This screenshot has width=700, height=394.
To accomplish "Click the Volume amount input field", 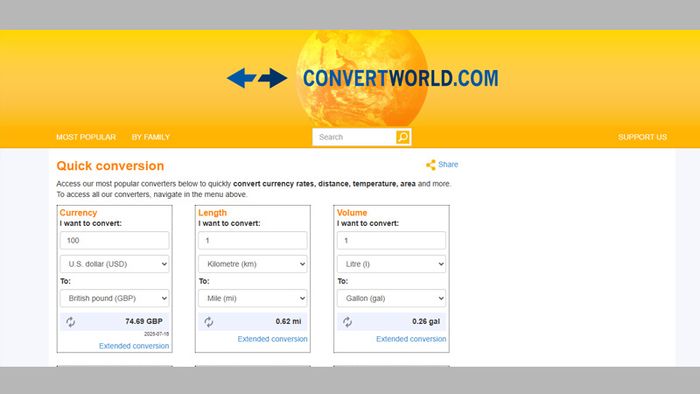I will pyautogui.click(x=392, y=241).
